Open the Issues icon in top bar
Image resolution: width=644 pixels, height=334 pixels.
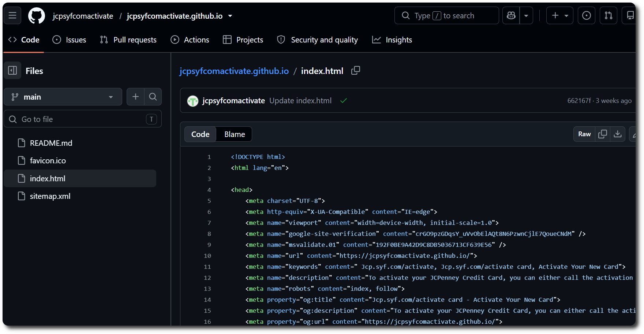(x=586, y=15)
